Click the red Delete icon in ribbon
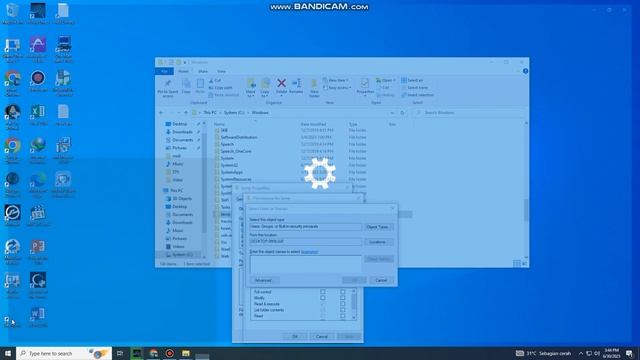The image size is (640, 360). (x=281, y=83)
